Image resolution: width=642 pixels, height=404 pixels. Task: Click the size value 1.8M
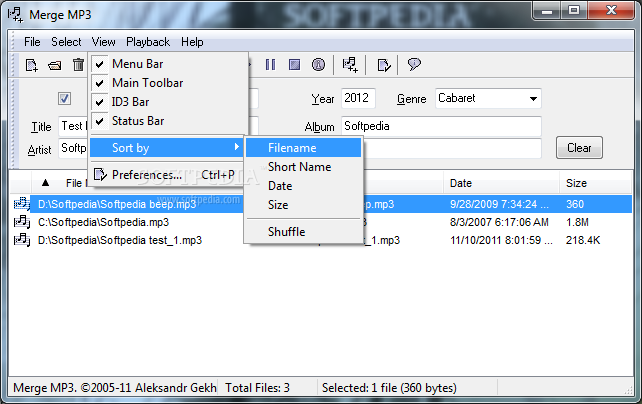point(577,222)
